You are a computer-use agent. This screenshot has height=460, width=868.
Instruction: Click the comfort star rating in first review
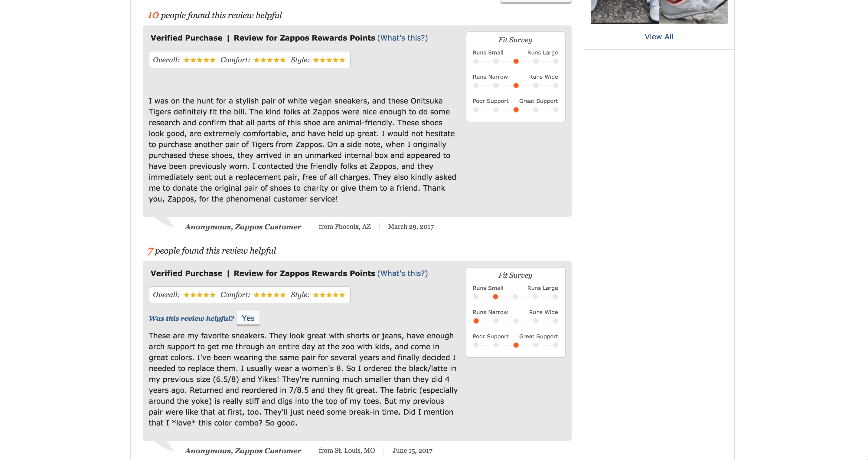(x=270, y=59)
